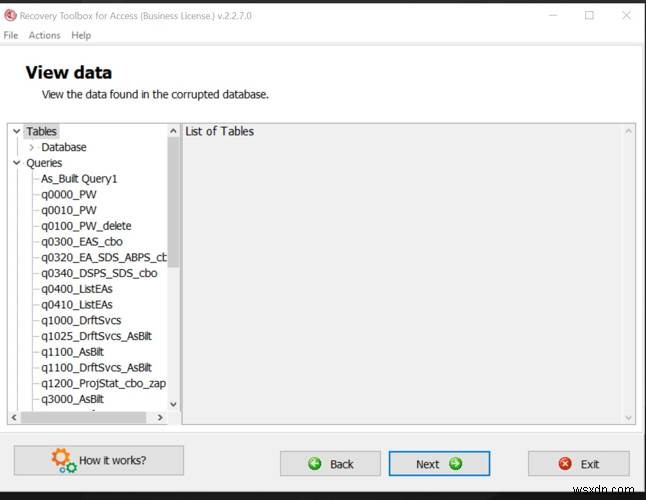Select the q3000_AsBilt query
Image resolution: width=646 pixels, height=500 pixels.
point(73,399)
